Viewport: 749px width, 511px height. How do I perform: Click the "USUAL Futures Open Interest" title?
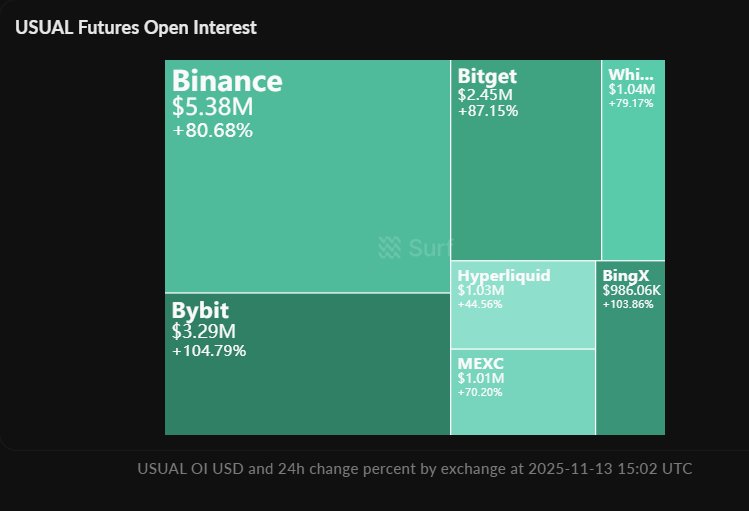[136, 28]
